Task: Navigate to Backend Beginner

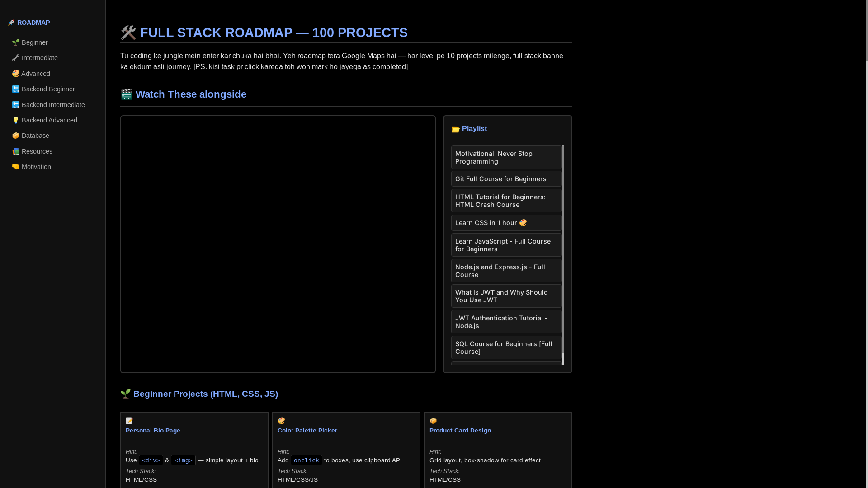Action: point(52,89)
